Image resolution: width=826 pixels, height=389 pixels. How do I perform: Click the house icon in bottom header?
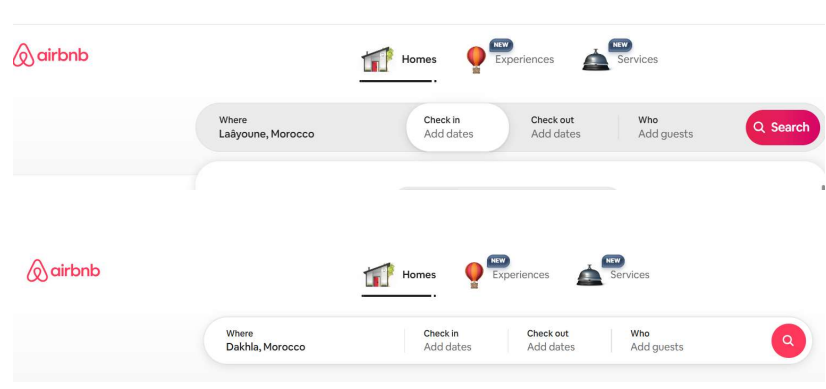pyautogui.click(x=379, y=275)
